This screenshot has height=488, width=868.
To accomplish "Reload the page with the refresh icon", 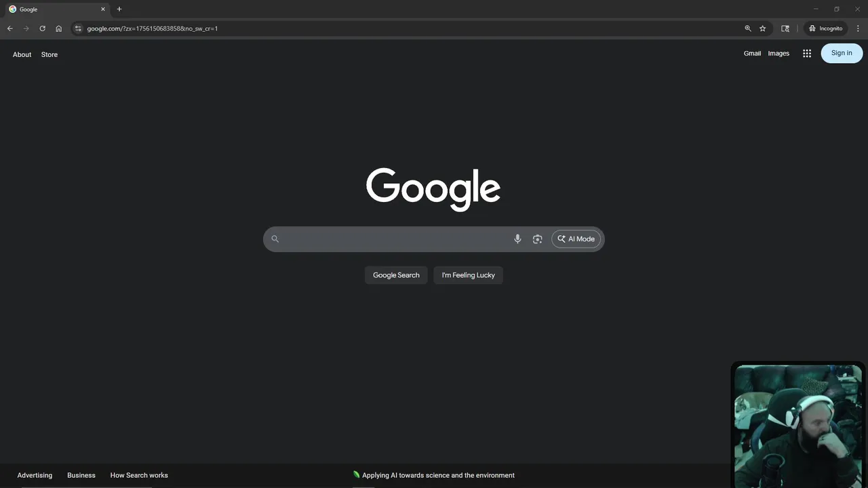I will point(42,28).
